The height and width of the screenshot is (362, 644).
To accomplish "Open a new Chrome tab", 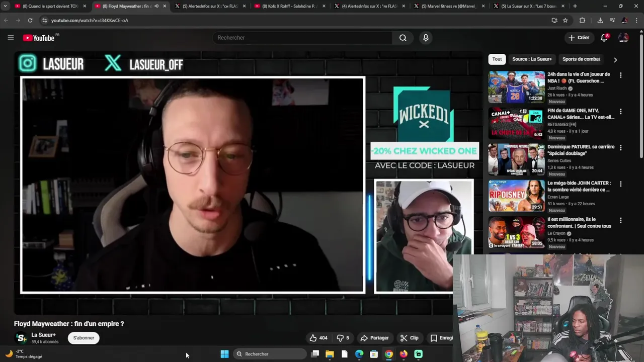I will 575,6.
